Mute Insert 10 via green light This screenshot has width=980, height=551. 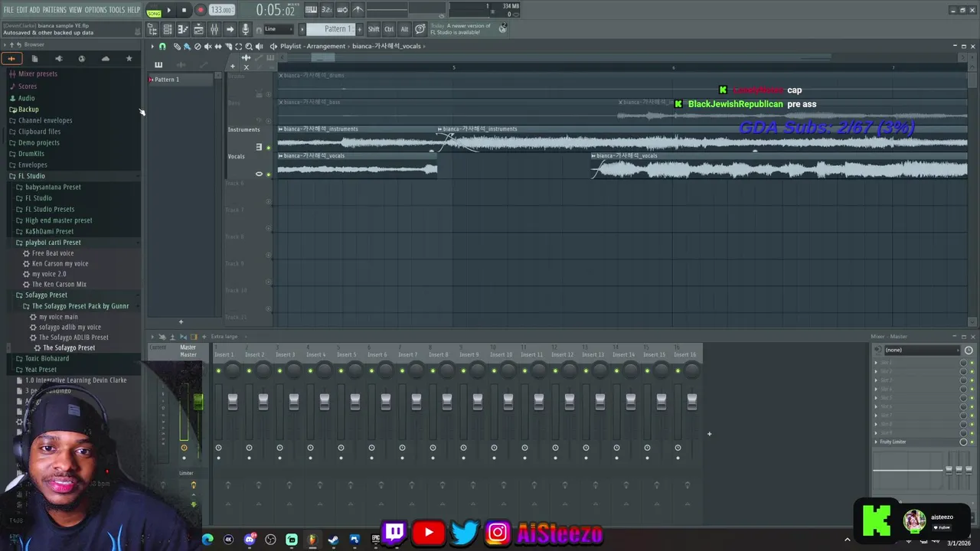pyautogui.click(x=494, y=371)
